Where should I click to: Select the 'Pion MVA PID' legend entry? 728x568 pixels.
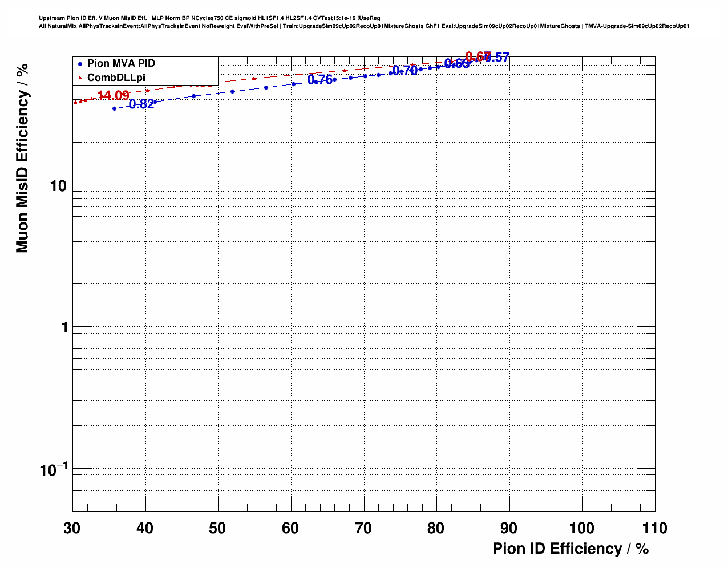[x=121, y=64]
